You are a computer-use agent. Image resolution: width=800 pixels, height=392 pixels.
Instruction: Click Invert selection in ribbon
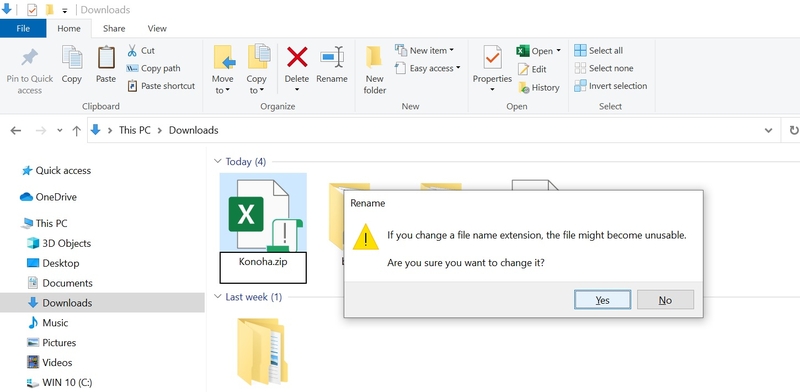(611, 86)
